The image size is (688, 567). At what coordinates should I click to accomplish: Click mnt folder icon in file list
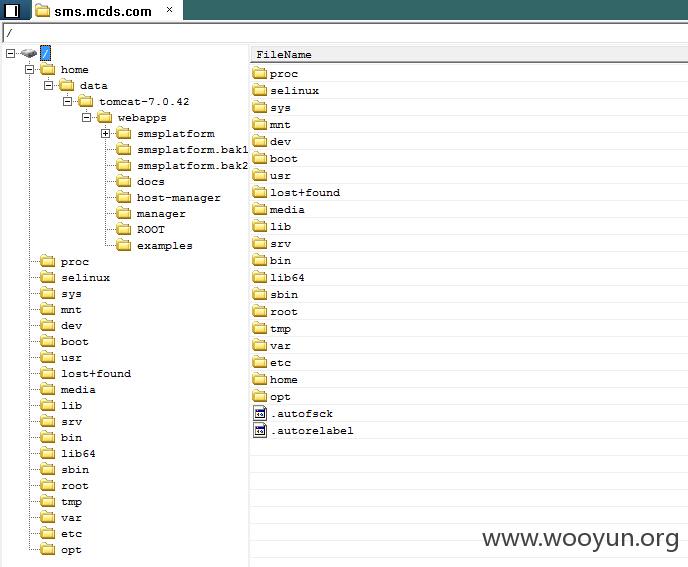pyautogui.click(x=260, y=125)
